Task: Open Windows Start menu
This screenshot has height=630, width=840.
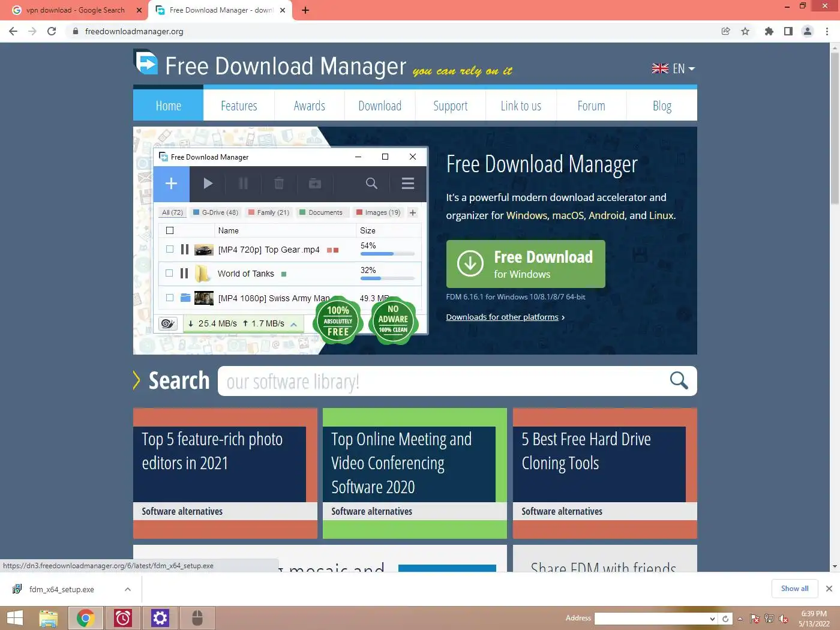Action: point(14,618)
